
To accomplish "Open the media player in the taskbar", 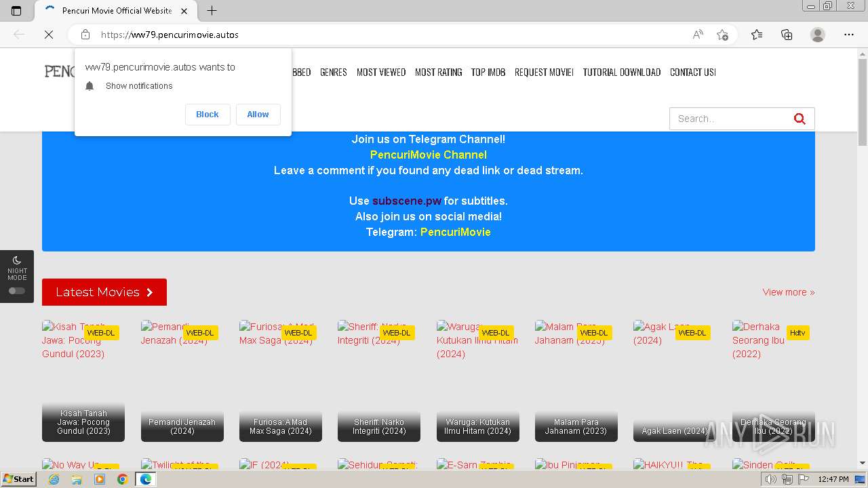I will point(100,479).
